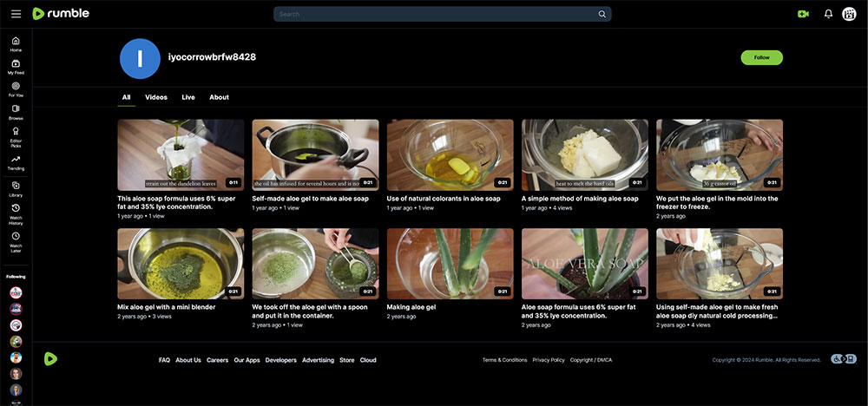Open Terms & Conditions link

coord(504,360)
